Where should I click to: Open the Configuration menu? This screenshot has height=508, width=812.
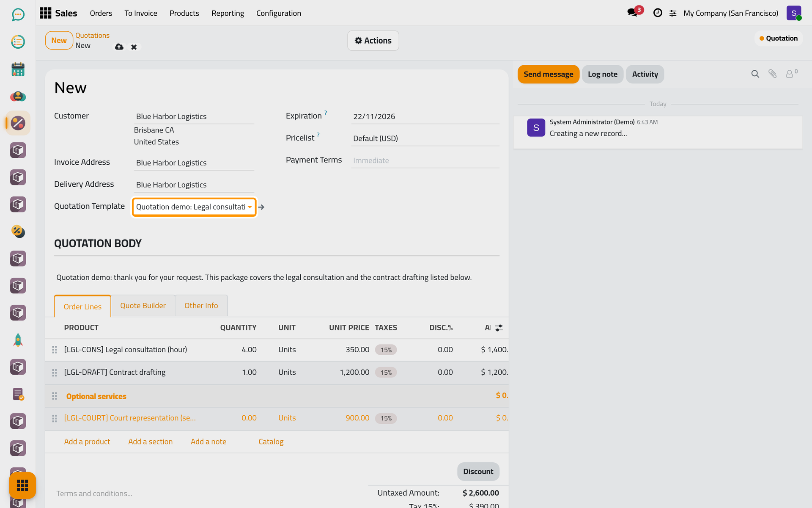click(x=279, y=13)
